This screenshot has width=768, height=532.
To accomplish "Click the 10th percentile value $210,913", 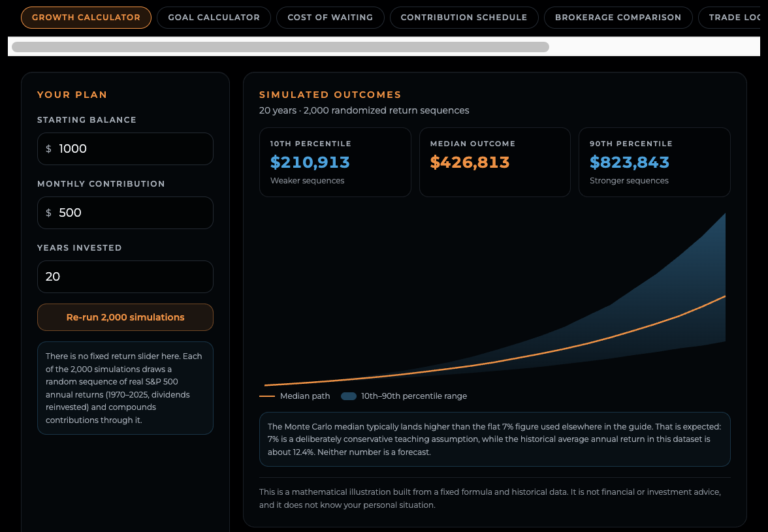I will [x=310, y=162].
